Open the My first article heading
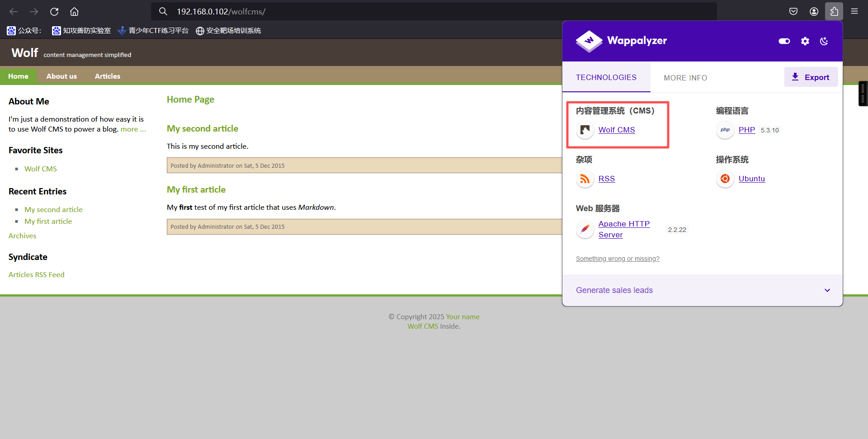This screenshot has width=868, height=439. tap(196, 189)
